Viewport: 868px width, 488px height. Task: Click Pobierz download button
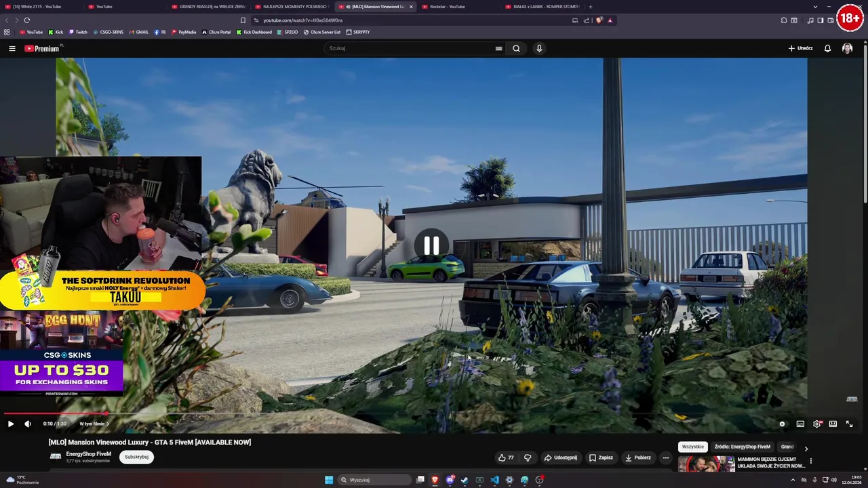(638, 457)
